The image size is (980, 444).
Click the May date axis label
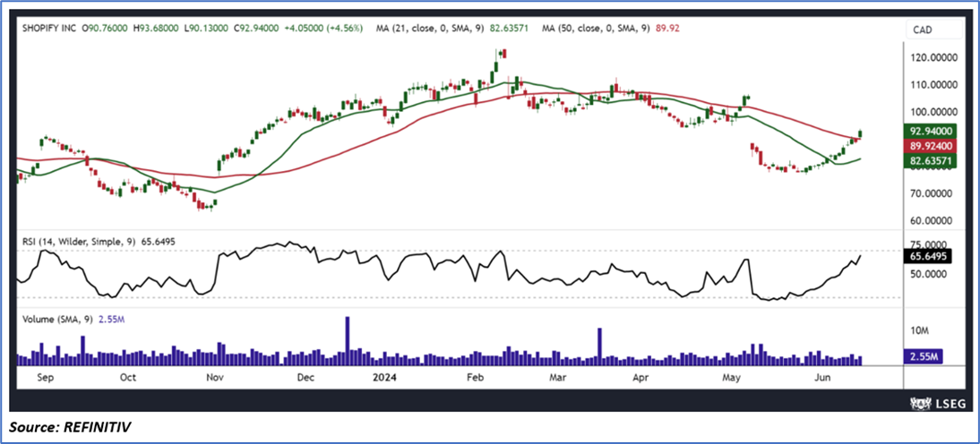click(731, 378)
